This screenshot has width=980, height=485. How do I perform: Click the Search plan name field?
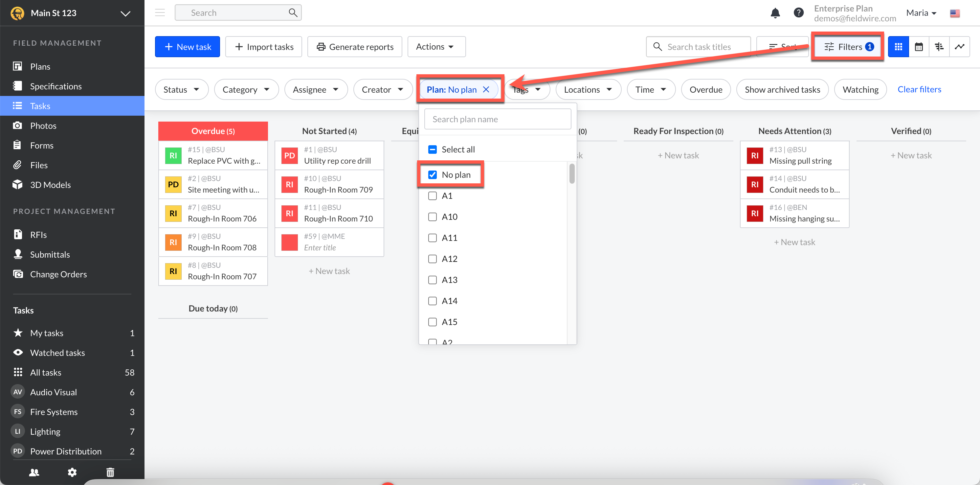point(497,119)
